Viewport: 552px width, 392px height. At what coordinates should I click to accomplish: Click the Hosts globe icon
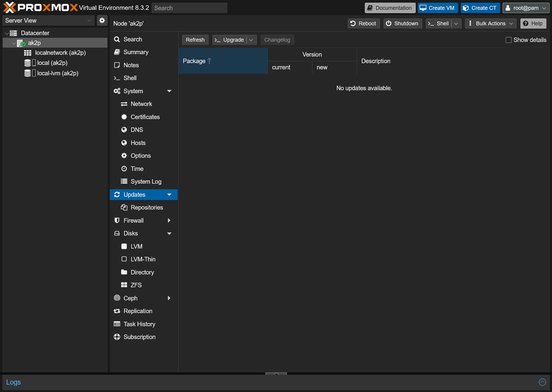(124, 143)
